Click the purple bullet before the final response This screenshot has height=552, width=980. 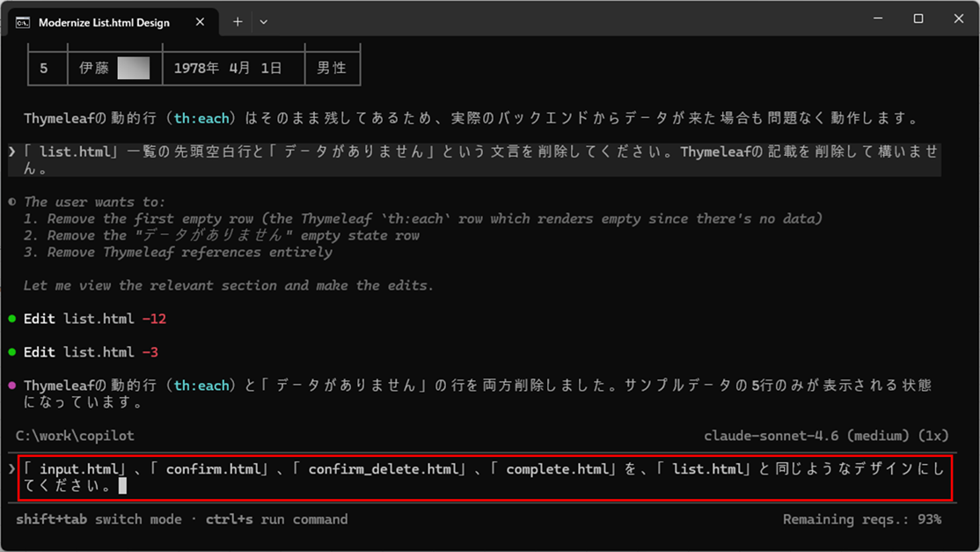click(x=12, y=386)
